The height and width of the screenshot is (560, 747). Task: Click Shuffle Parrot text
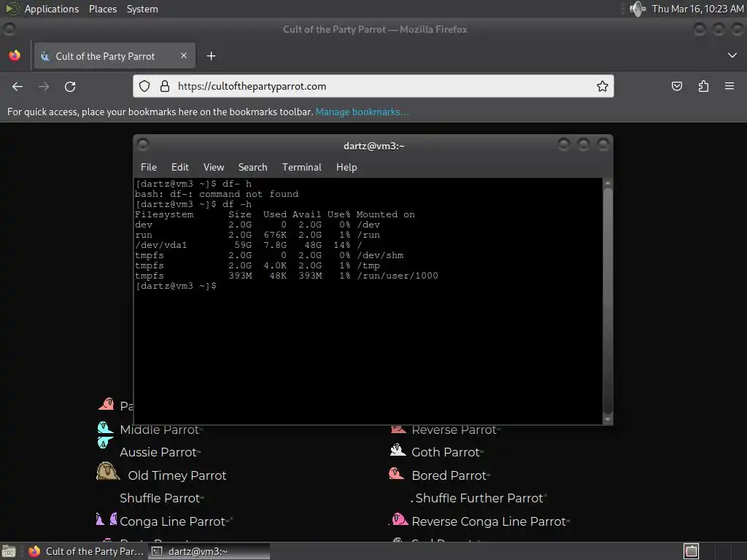pos(160,498)
